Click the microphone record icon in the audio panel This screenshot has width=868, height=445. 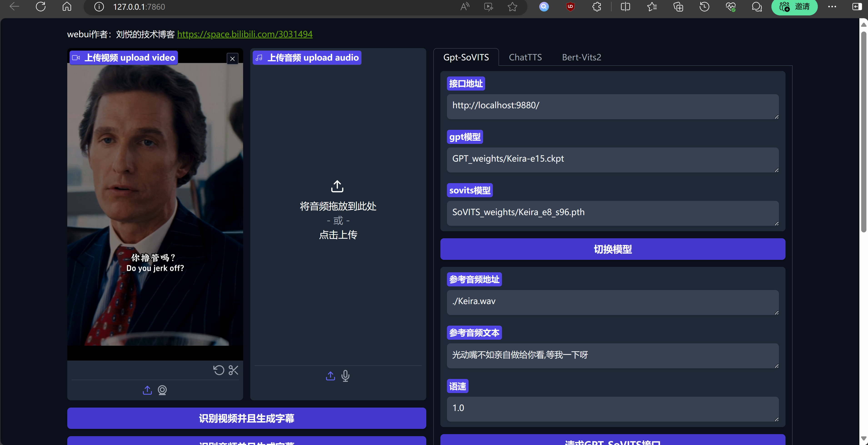tap(345, 376)
